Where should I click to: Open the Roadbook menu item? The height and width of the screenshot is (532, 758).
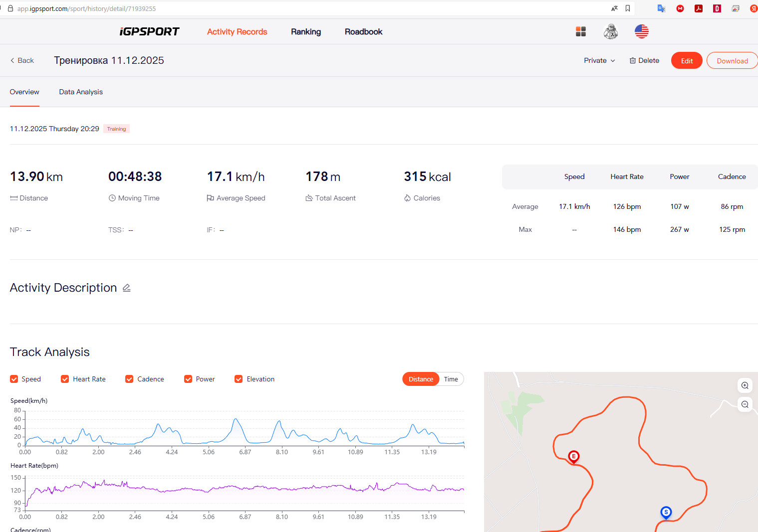click(x=363, y=31)
